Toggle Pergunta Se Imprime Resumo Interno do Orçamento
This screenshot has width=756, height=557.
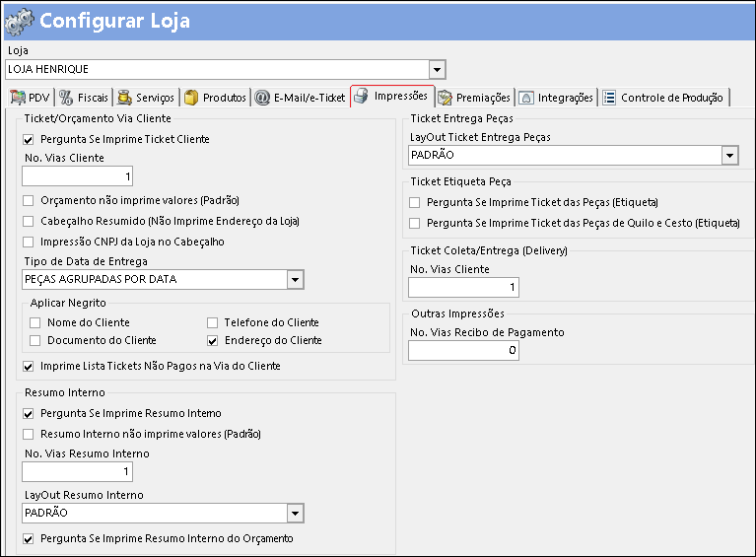(x=29, y=539)
